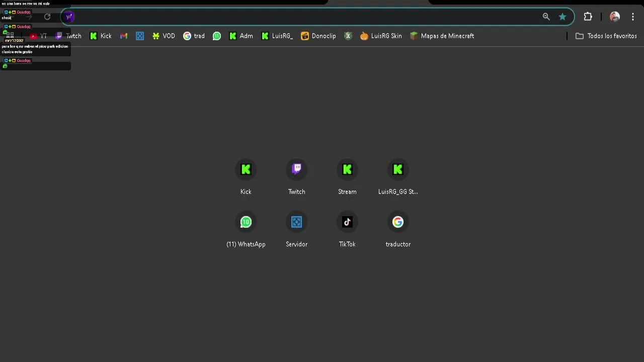
Task: Open the YT bookmark
Action: (38, 36)
